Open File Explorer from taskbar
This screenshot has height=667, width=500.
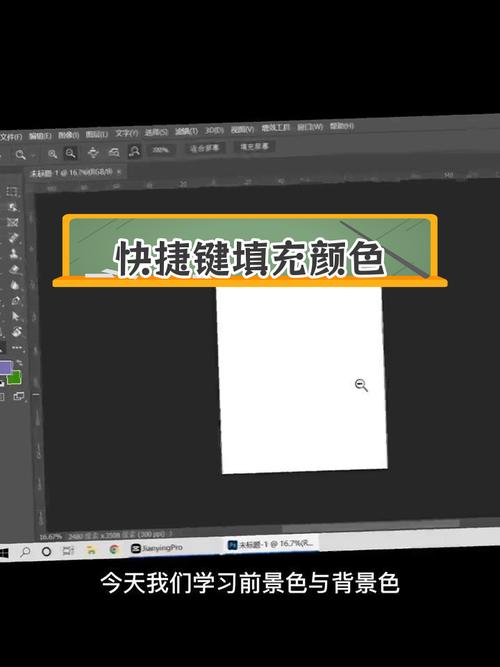(91, 550)
